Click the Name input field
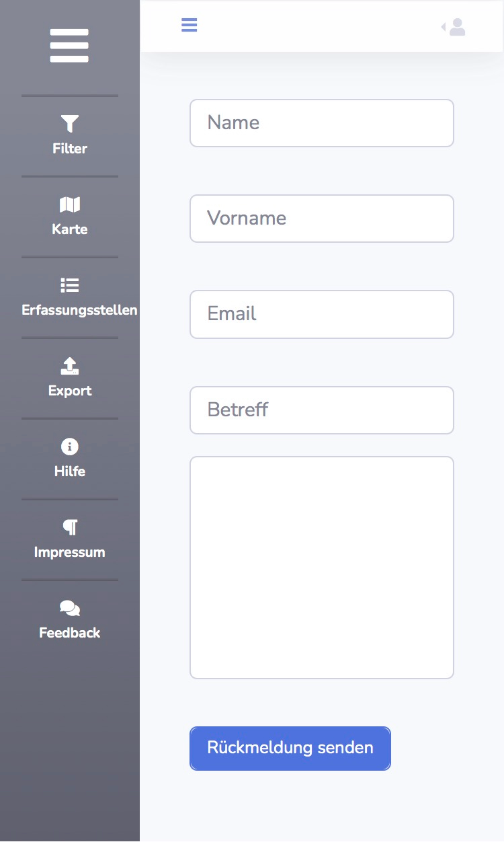This screenshot has width=504, height=842. point(322,123)
